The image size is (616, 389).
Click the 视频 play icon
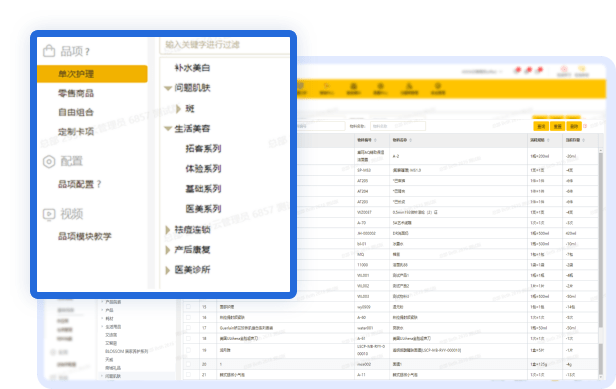click(49, 214)
